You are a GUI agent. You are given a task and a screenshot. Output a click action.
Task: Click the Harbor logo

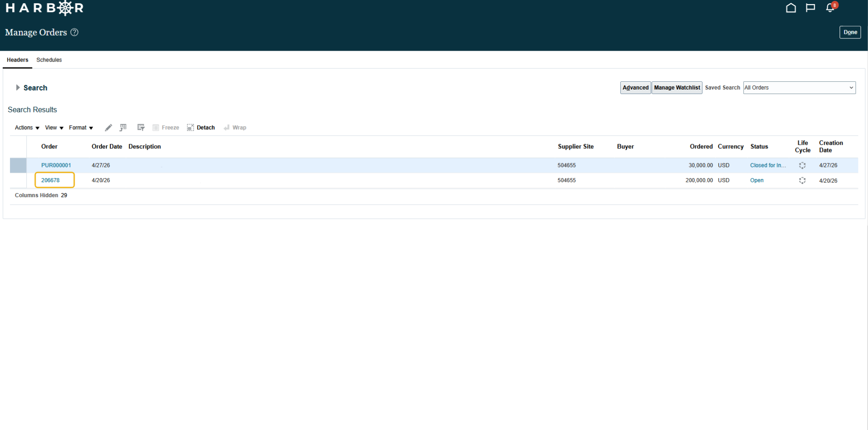pos(44,8)
